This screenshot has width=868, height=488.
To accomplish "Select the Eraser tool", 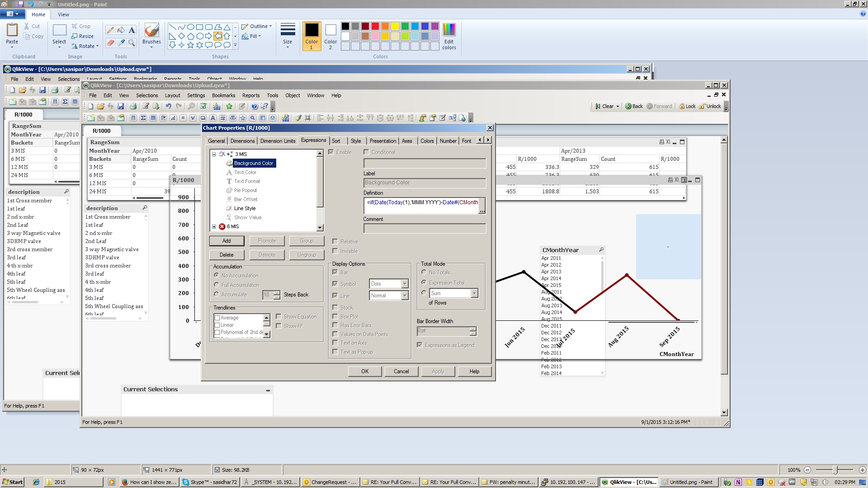I will pos(110,42).
